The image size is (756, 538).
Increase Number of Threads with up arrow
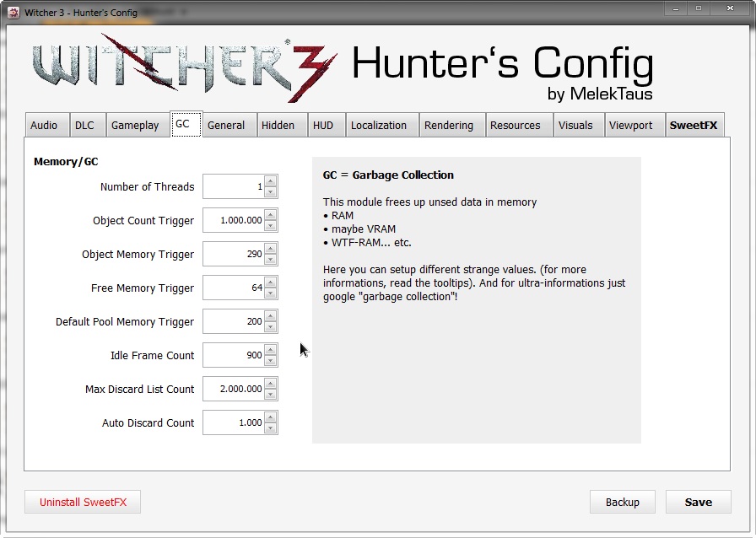tap(270, 181)
